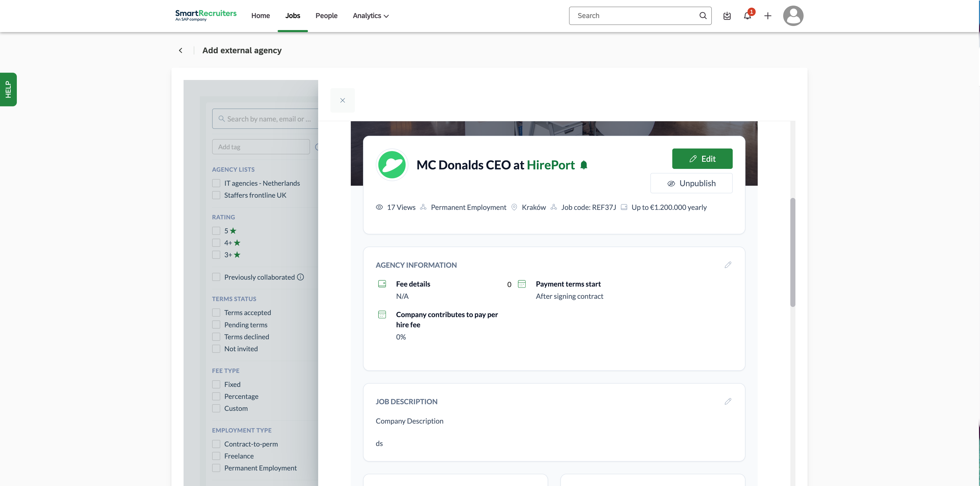This screenshot has width=980, height=486.
Task: Focus the Search by name, email field
Action: (266, 119)
